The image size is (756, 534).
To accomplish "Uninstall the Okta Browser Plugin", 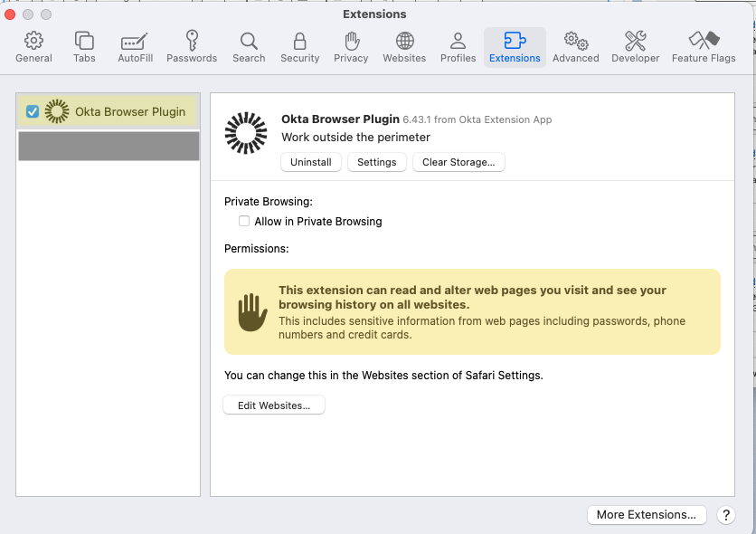I will [x=311, y=162].
